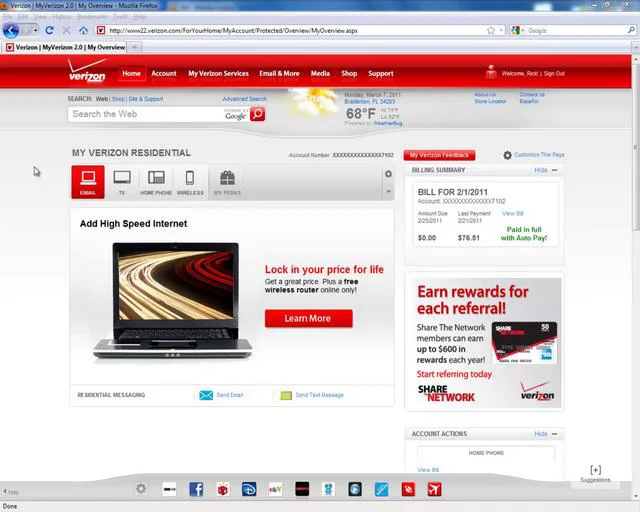Click the My Verizon Feedback button
This screenshot has width=640, height=512.
439,155
